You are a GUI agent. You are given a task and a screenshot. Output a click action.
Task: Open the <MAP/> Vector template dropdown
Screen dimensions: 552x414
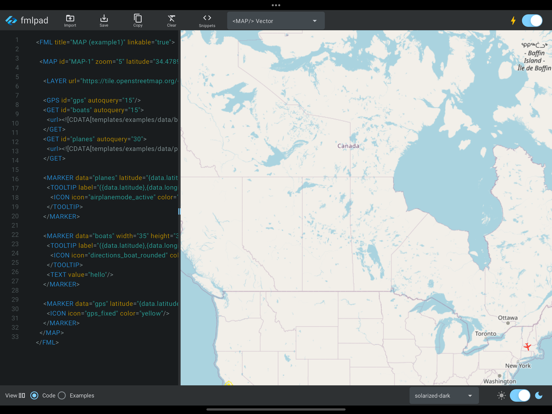[x=276, y=21]
